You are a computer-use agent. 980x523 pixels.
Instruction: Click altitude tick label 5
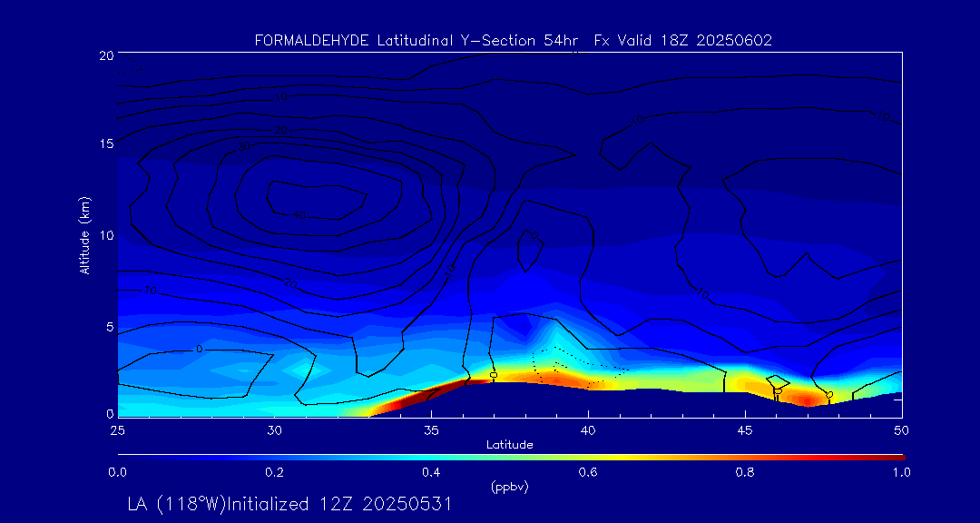pyautogui.click(x=110, y=327)
